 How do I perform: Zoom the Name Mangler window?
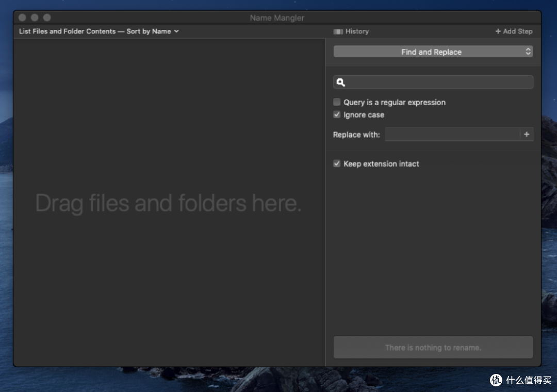[x=47, y=18]
